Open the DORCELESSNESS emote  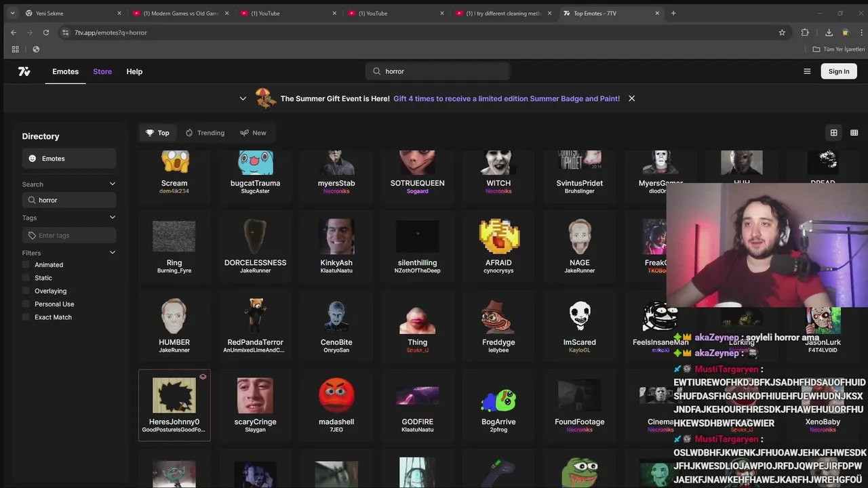pyautogui.click(x=255, y=246)
